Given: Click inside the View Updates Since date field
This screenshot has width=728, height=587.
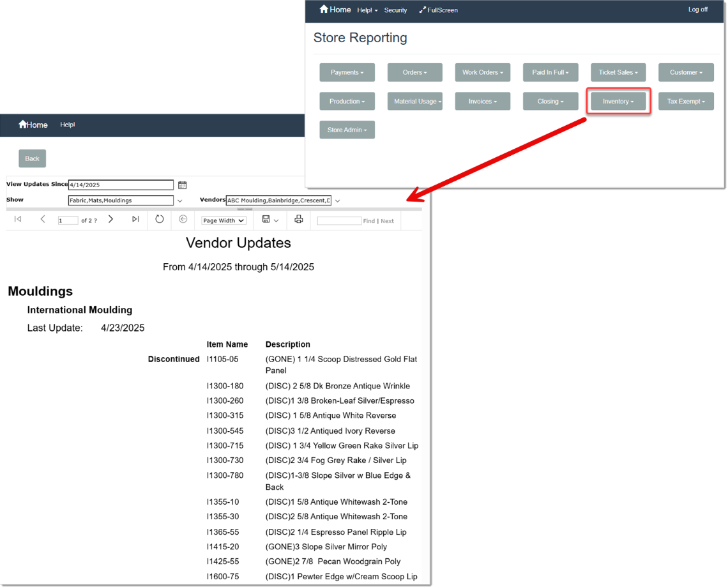Looking at the screenshot, I should coord(121,185).
